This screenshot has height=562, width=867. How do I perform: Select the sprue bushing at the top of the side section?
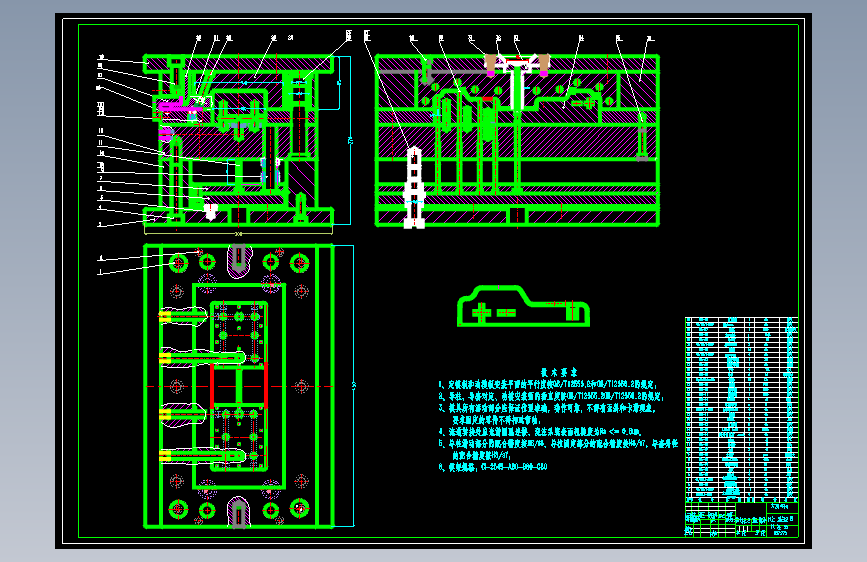[517, 83]
